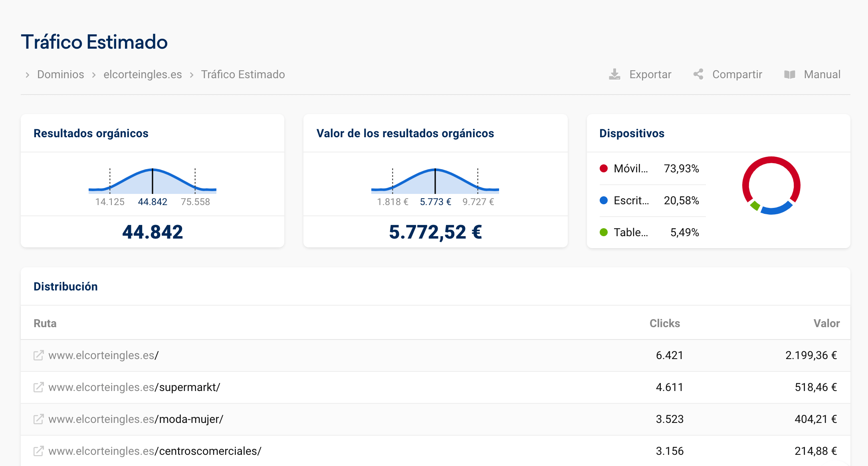The image size is (868, 466).
Task: Click the Dispositivos card title
Action: [x=632, y=133]
